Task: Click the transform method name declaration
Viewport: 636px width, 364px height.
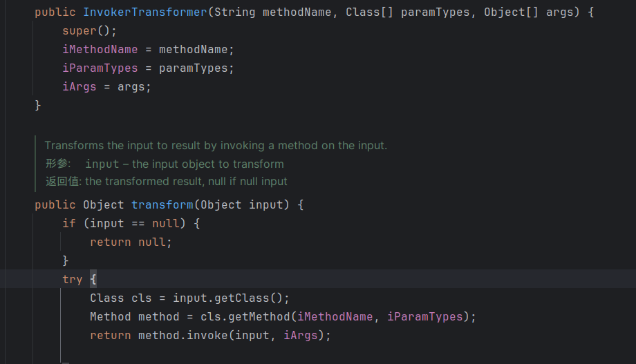Action: (x=162, y=205)
